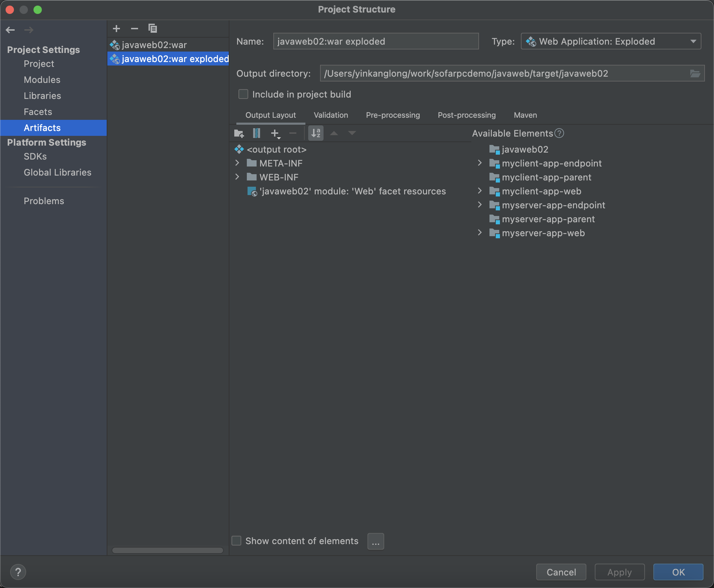Open Available Elements help icon
Screen dimensions: 714x588
(559, 133)
